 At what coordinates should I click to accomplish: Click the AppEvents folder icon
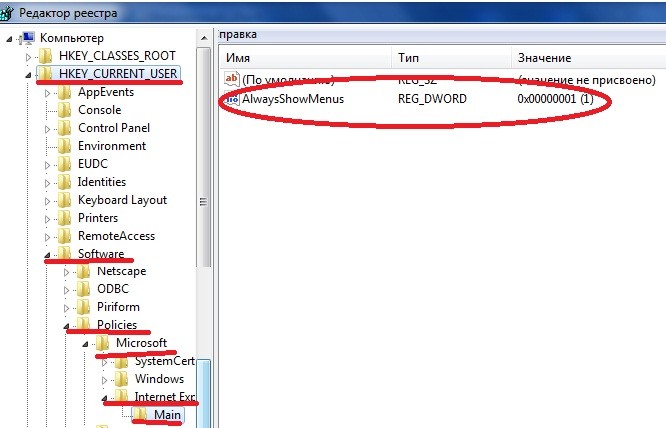tap(65, 92)
